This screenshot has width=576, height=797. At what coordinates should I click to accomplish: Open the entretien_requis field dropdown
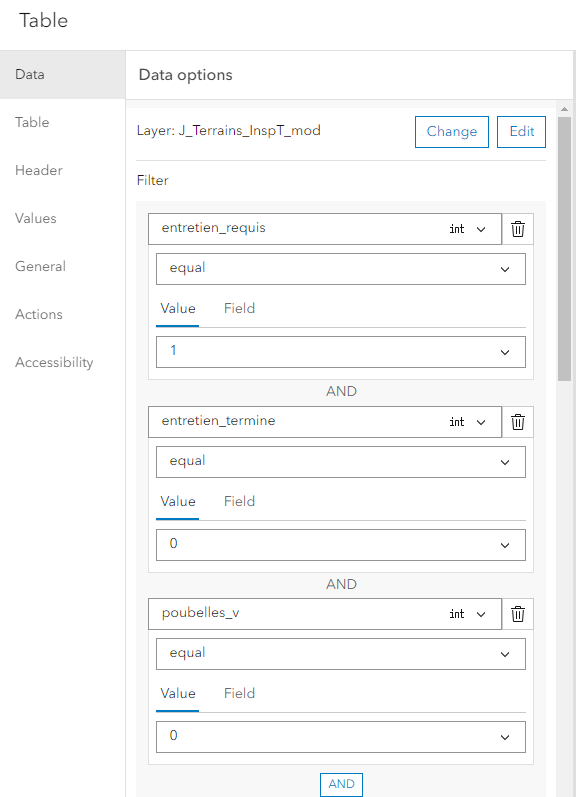pyautogui.click(x=325, y=229)
